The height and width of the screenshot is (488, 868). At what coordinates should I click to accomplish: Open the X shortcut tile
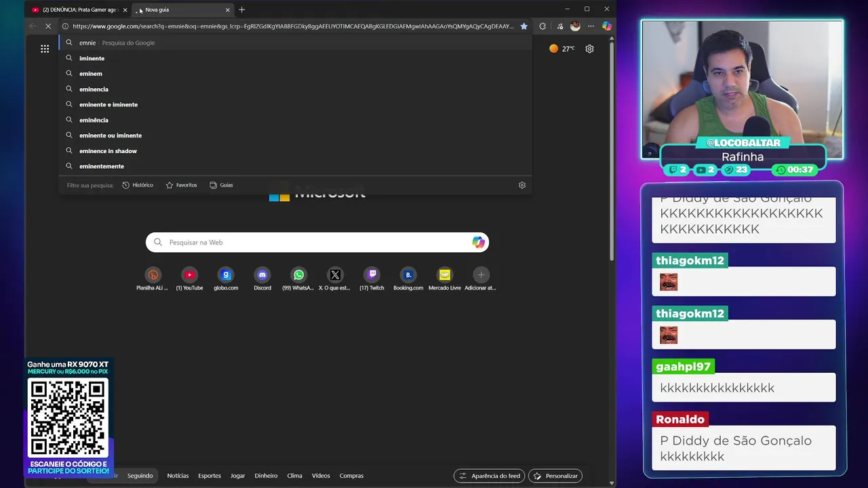tap(335, 279)
